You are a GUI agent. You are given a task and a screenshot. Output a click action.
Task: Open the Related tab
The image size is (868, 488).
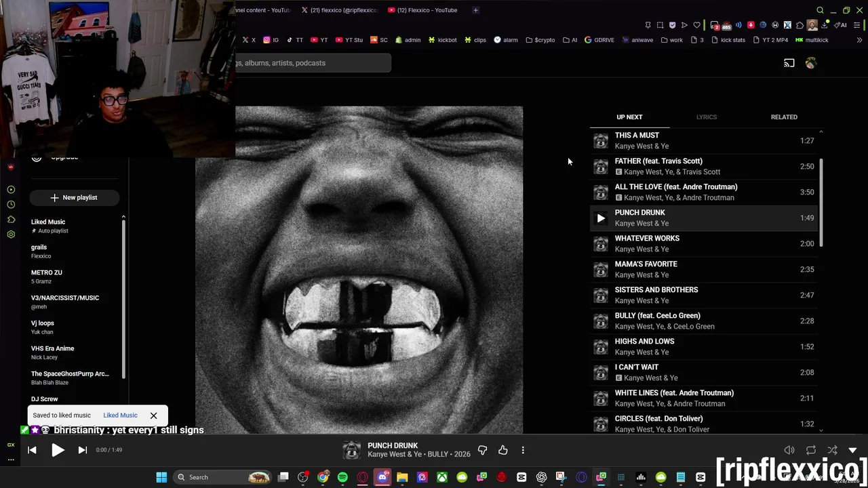pyautogui.click(x=784, y=117)
